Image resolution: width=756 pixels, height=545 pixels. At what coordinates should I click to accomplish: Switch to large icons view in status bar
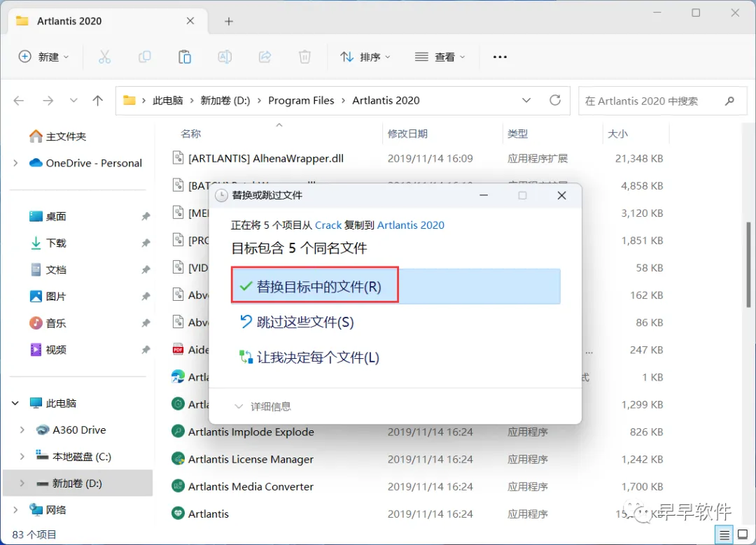743,535
